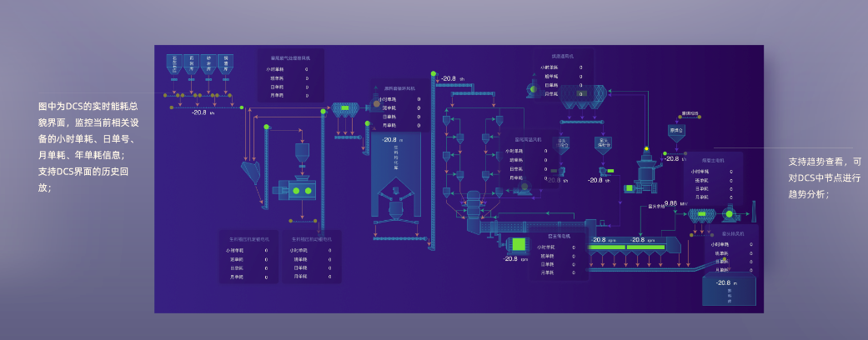Screen dimensions: 868x340
Task: Click the 9.86 MW power reading
Action: (x=676, y=203)
